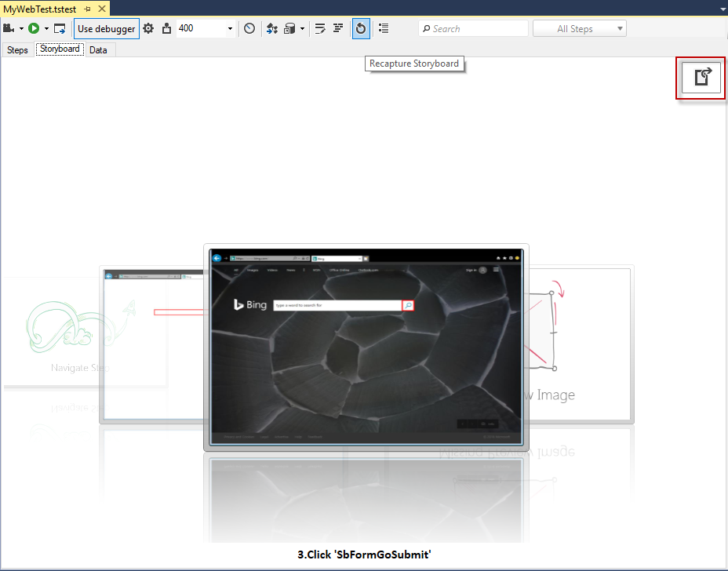
Task: Toggle the Use debugger button
Action: tap(107, 29)
